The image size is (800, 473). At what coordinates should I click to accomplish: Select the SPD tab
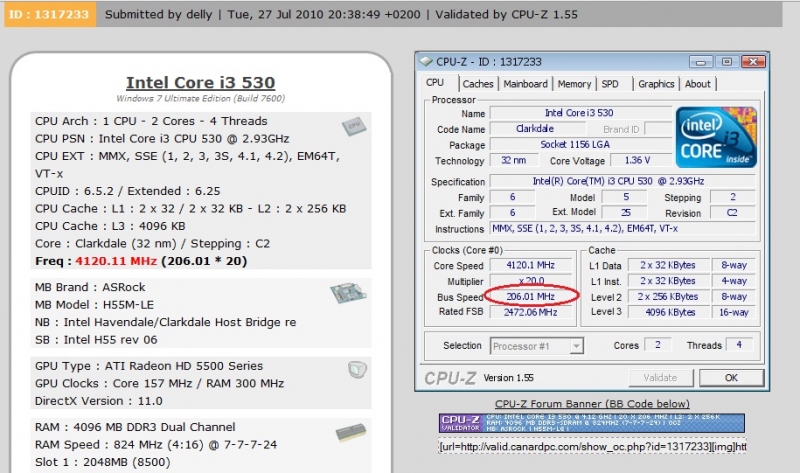(x=610, y=84)
